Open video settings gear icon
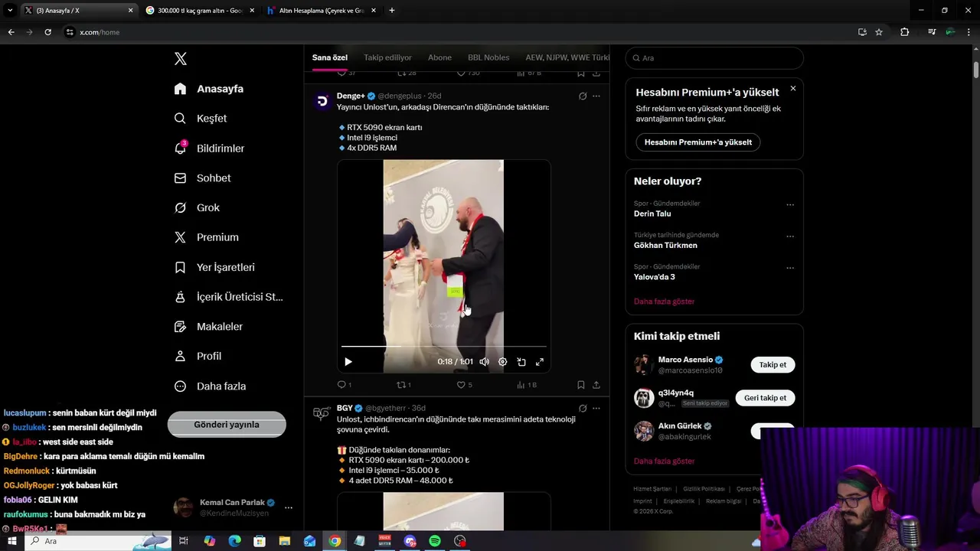This screenshot has height=551, width=980. coord(502,362)
